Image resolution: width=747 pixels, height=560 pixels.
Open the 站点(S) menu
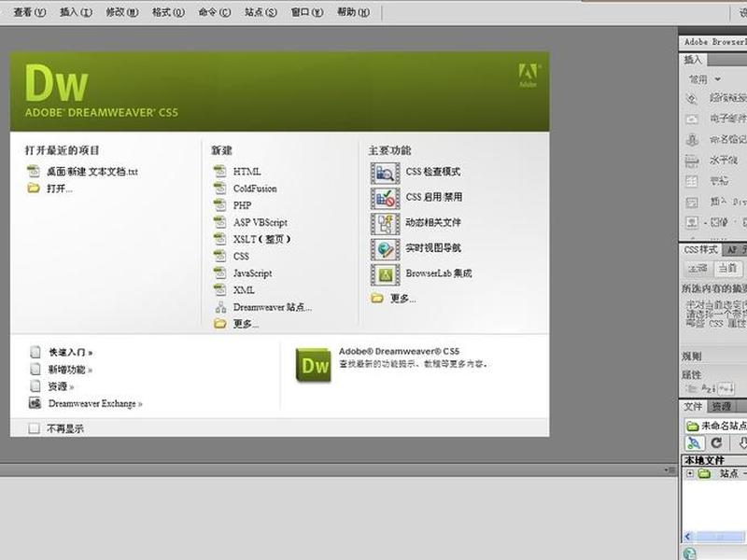pyautogui.click(x=261, y=12)
